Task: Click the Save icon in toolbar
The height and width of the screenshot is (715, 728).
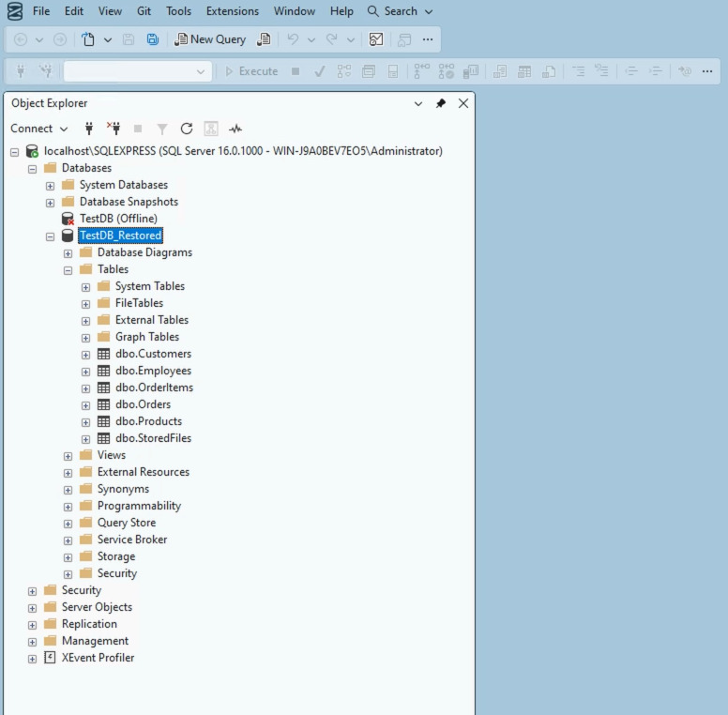Action: pyautogui.click(x=129, y=39)
